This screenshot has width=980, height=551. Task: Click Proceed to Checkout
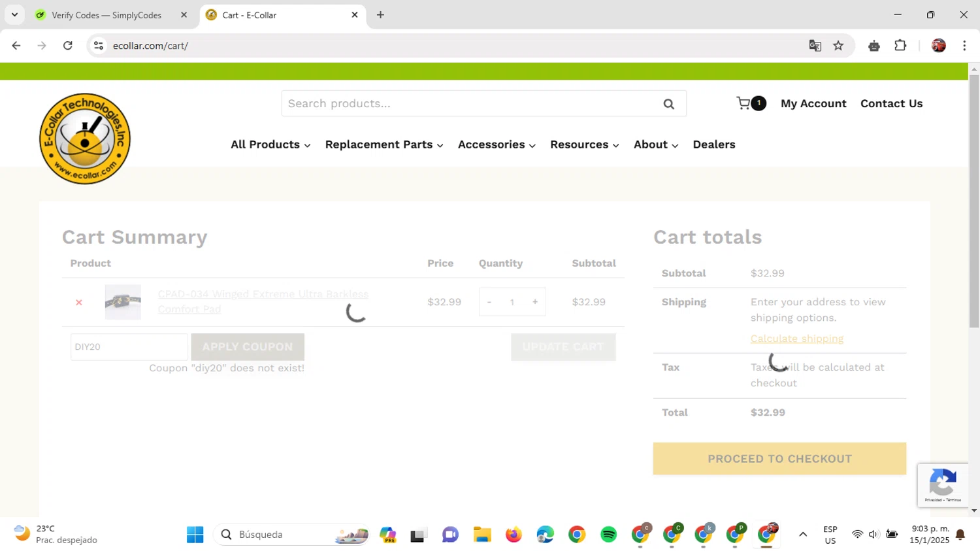point(779,459)
